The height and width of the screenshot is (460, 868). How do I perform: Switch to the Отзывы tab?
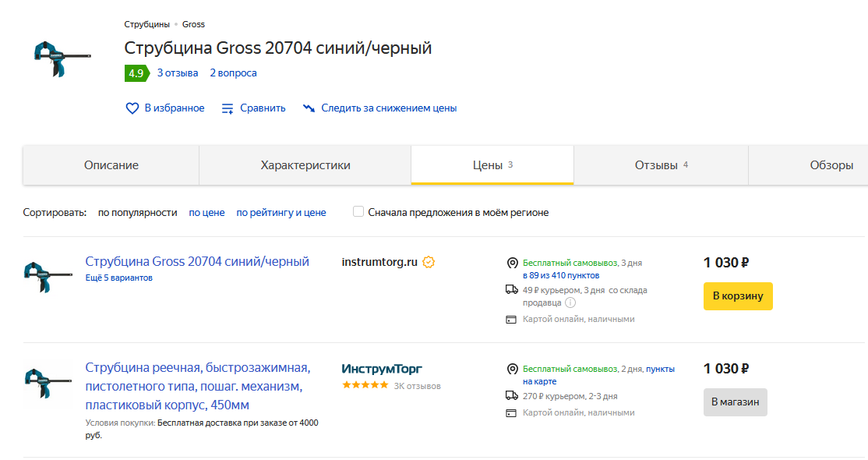[x=656, y=165]
